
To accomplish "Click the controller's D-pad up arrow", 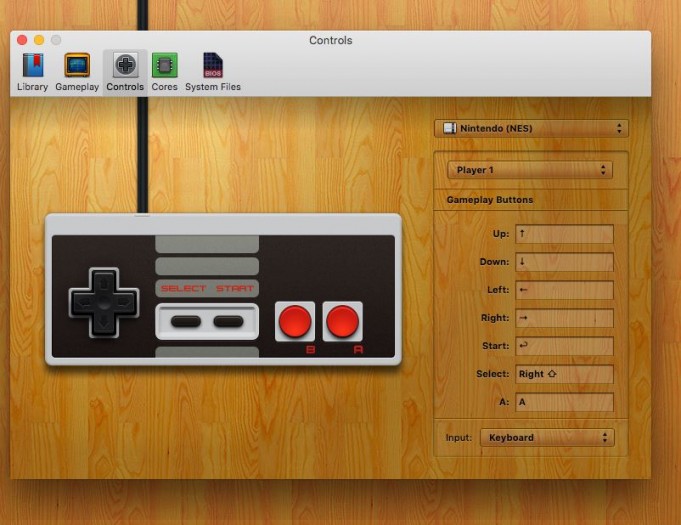I will tap(104, 283).
